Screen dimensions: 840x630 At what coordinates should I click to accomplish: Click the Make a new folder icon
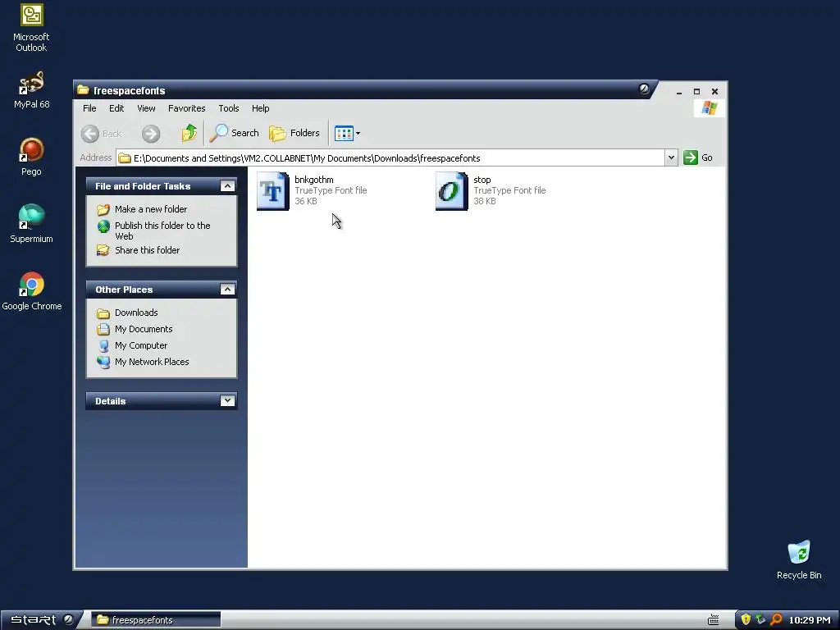tap(103, 209)
